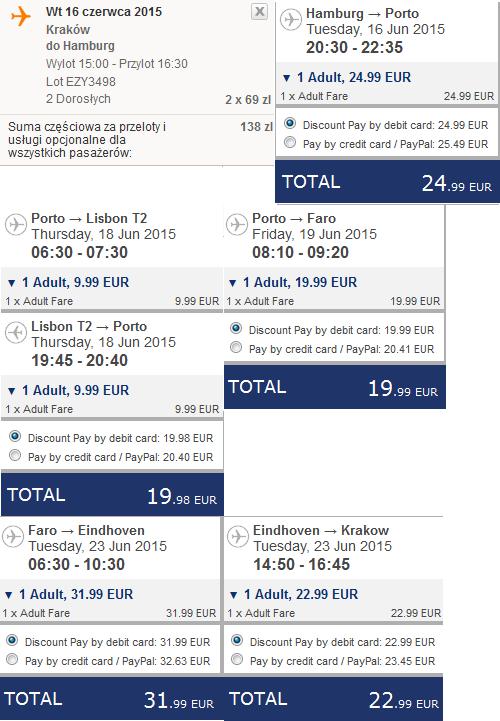
Task: Pick credit card / PayPal option 32.63 EUR
Action: [12, 659]
